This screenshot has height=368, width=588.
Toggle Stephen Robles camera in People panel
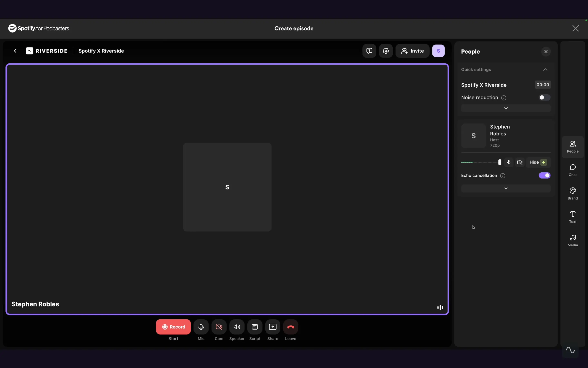click(x=520, y=162)
